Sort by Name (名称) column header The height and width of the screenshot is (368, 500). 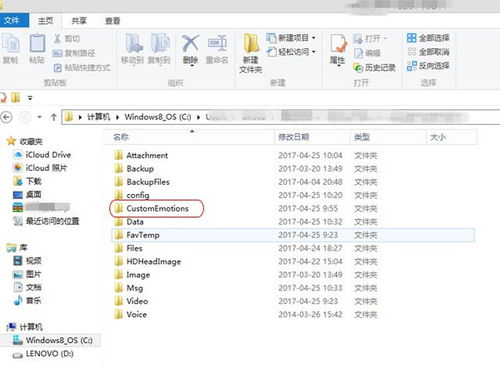121,137
